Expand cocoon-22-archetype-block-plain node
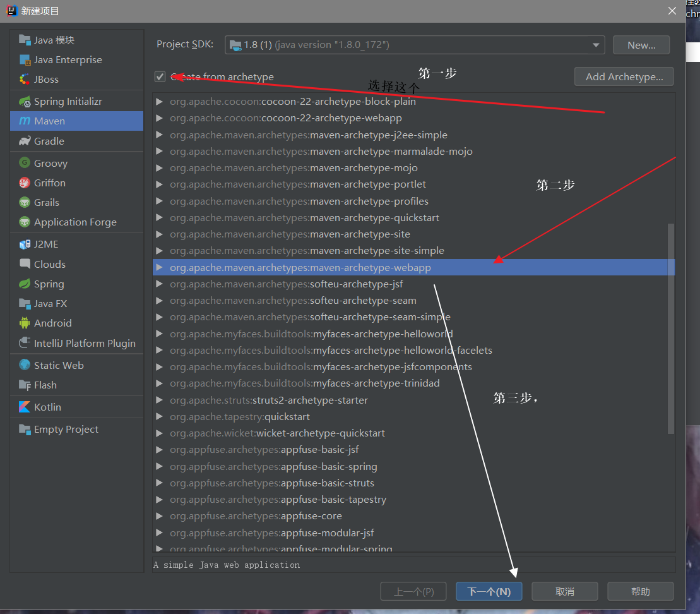Viewport: 700px width, 614px height. pos(159,102)
